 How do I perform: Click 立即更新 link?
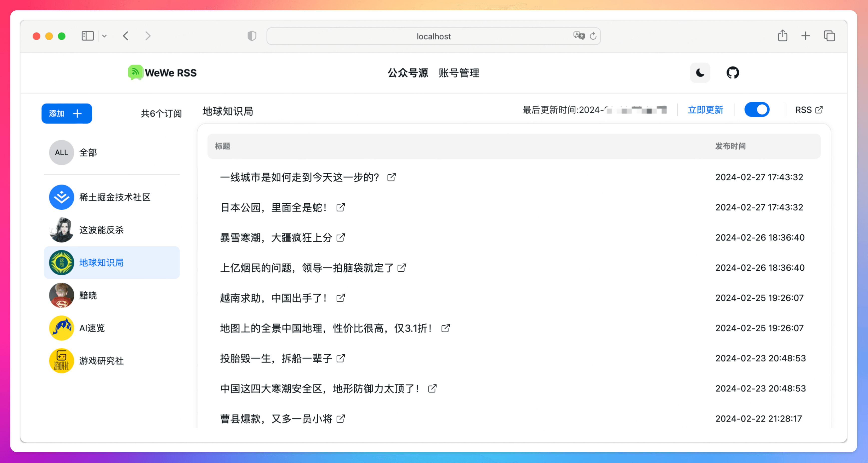coord(705,110)
